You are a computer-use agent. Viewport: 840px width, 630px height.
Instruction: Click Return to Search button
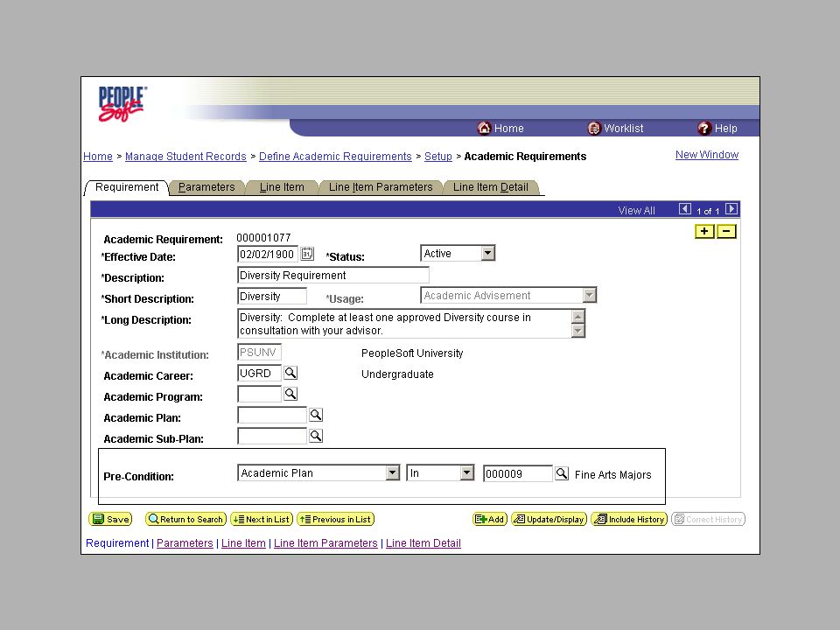tap(185, 519)
